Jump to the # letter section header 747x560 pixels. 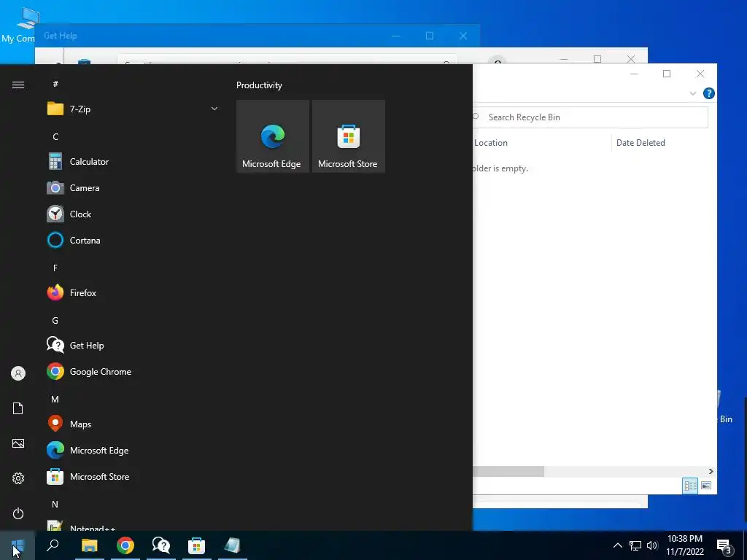coord(55,84)
